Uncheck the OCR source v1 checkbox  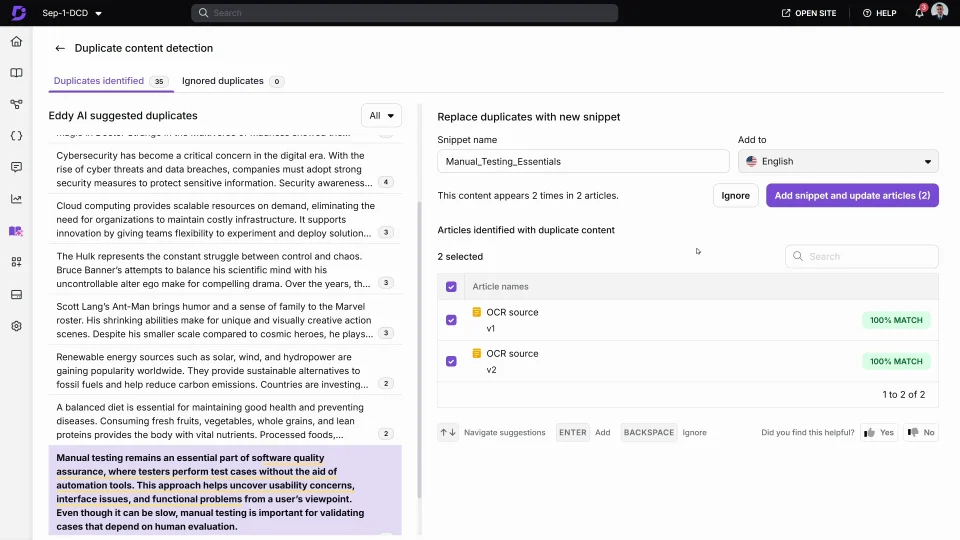point(451,320)
